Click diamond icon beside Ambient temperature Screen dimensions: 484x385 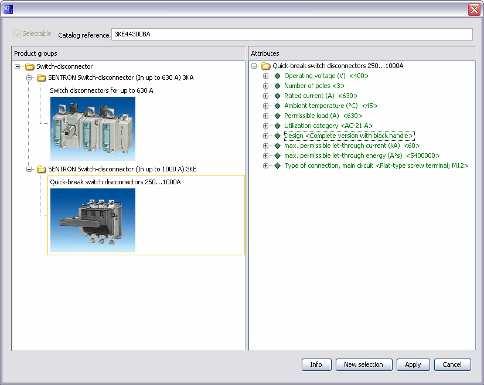(x=277, y=106)
